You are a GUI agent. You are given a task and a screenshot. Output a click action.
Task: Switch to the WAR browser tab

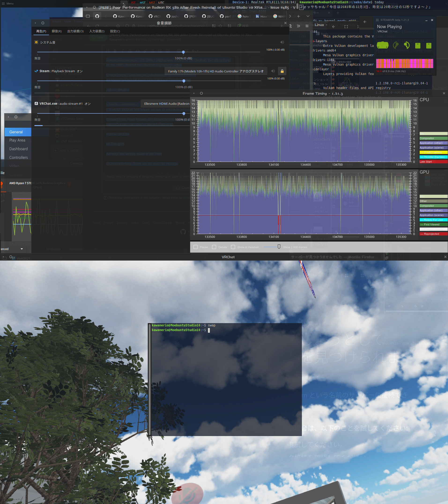[280, 16]
